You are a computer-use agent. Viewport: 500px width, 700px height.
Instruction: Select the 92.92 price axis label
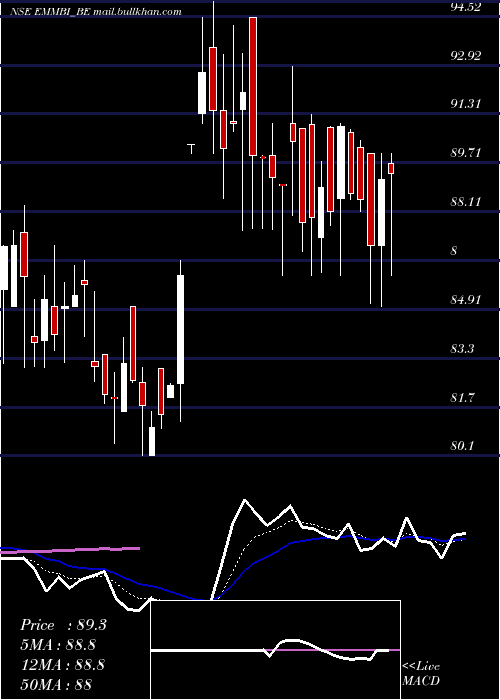466,56
